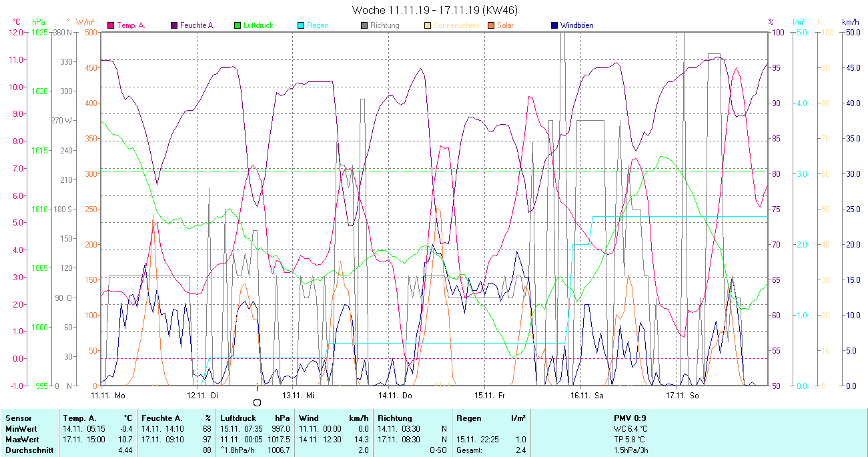
Task: Click the circle marker below the time axis
Action: (257, 402)
